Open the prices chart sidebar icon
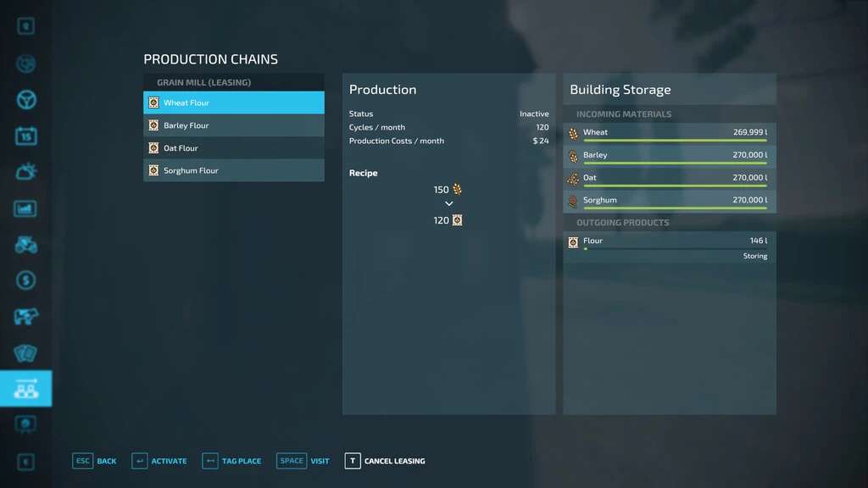 26,208
